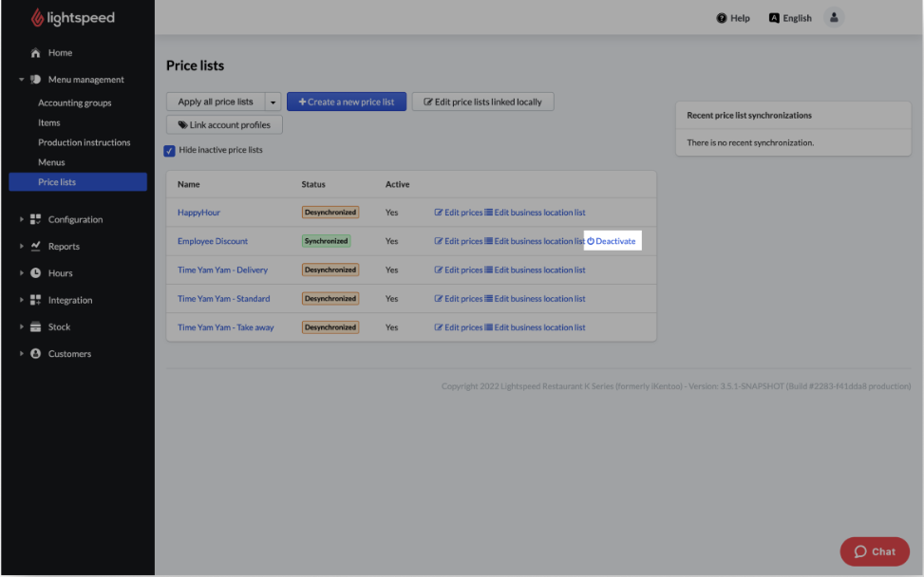Open the Chat support widget
The width and height of the screenshot is (924, 577).
pos(875,551)
